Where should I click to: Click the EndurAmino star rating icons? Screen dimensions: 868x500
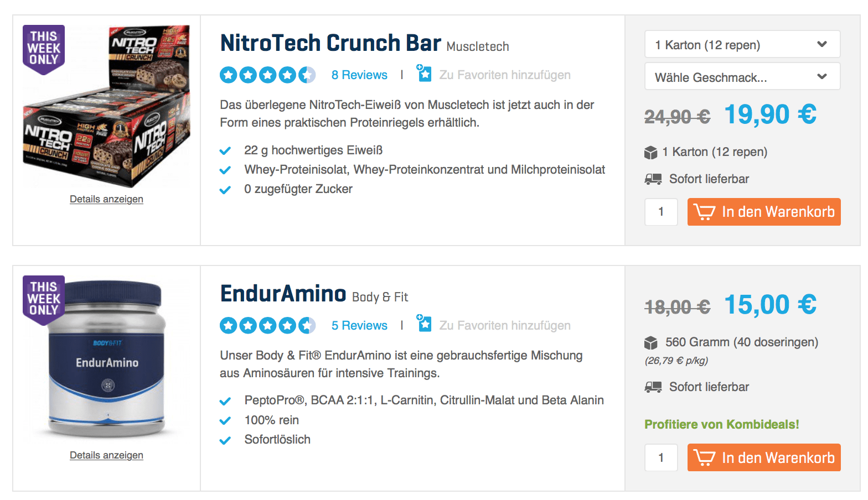click(x=267, y=325)
